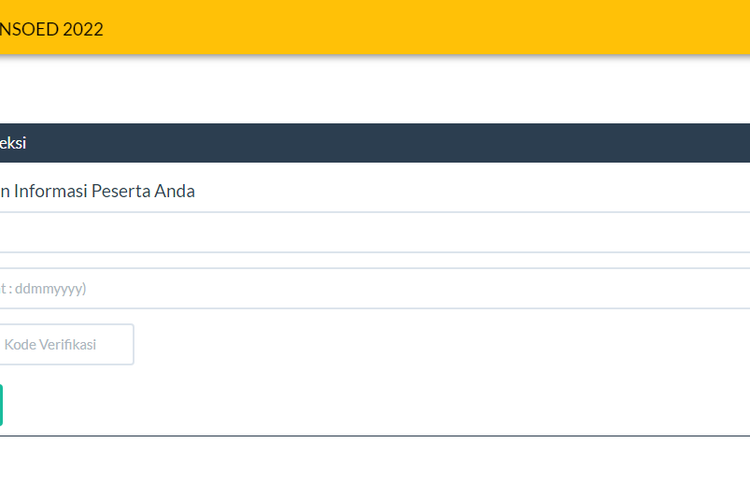Focus the empty top input field
The image size is (750, 500).
(x=375, y=233)
